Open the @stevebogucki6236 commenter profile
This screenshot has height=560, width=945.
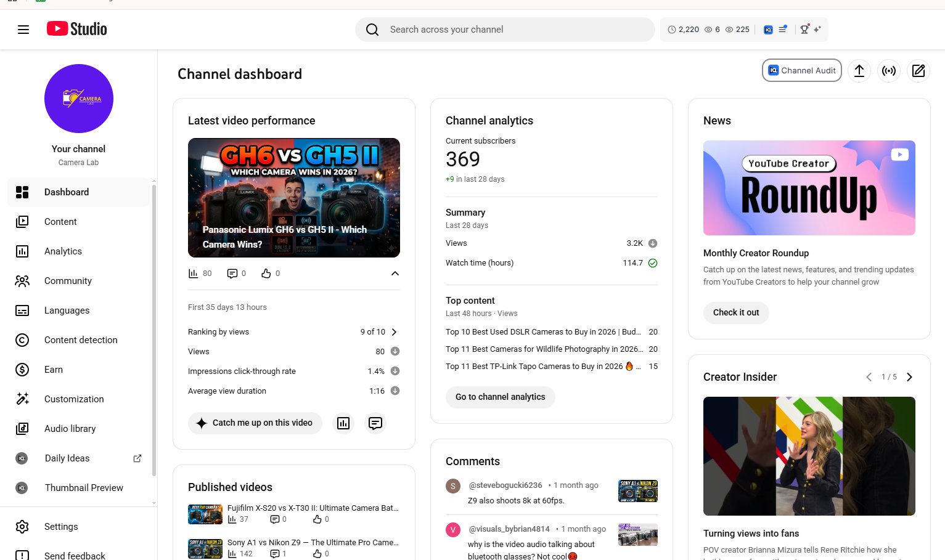click(505, 485)
